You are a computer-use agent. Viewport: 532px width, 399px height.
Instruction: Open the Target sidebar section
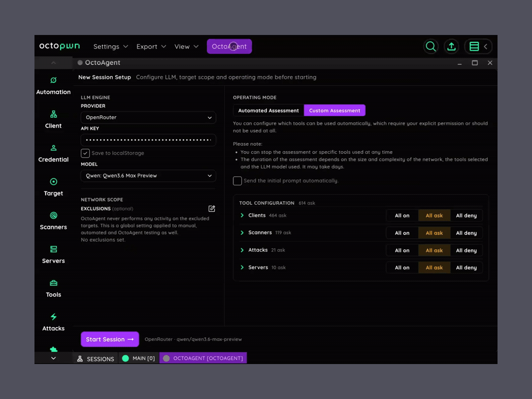53,187
